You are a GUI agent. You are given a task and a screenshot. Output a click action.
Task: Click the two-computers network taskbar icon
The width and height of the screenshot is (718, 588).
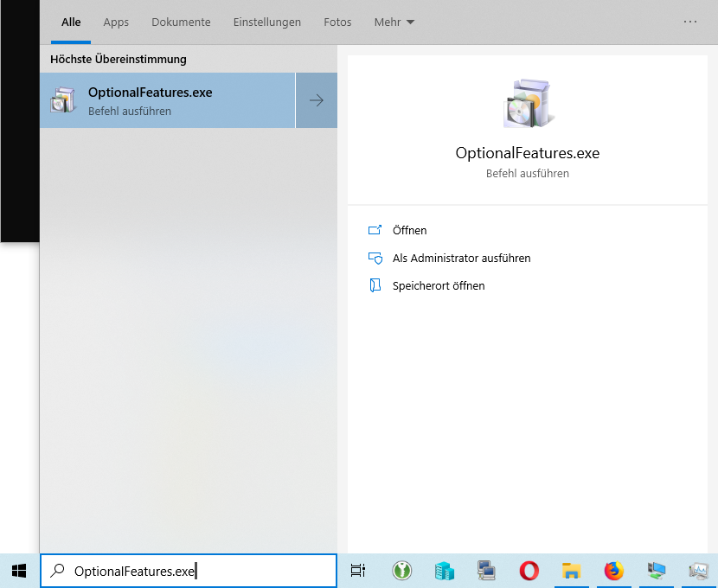[x=486, y=571]
